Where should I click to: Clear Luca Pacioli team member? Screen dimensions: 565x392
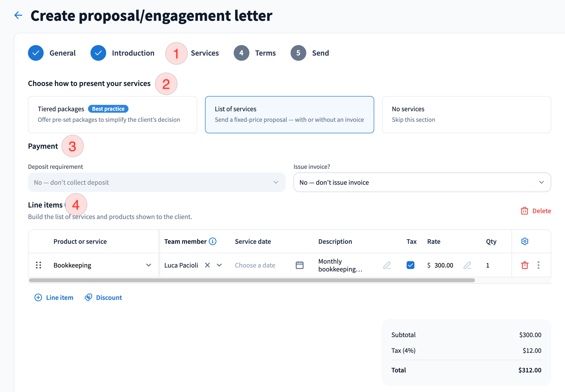(207, 265)
